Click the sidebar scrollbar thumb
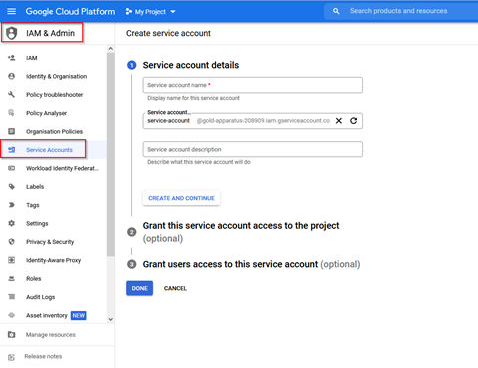 [x=111, y=154]
